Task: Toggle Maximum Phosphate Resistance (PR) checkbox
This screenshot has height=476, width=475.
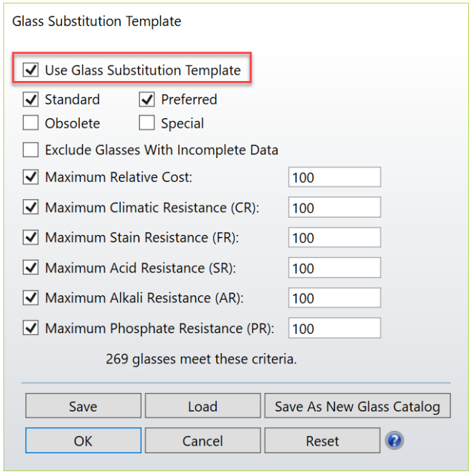Action: click(31, 328)
